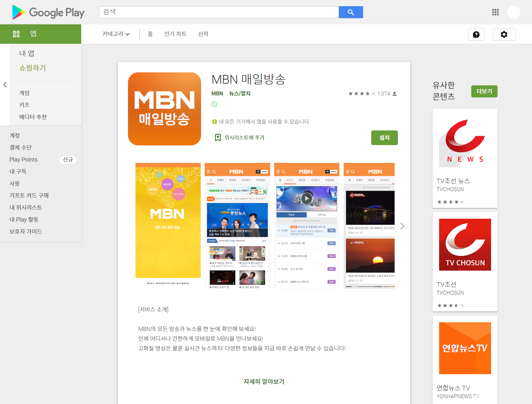Click the 연합뉴스 TV title
The image size is (532, 404).
point(453,388)
